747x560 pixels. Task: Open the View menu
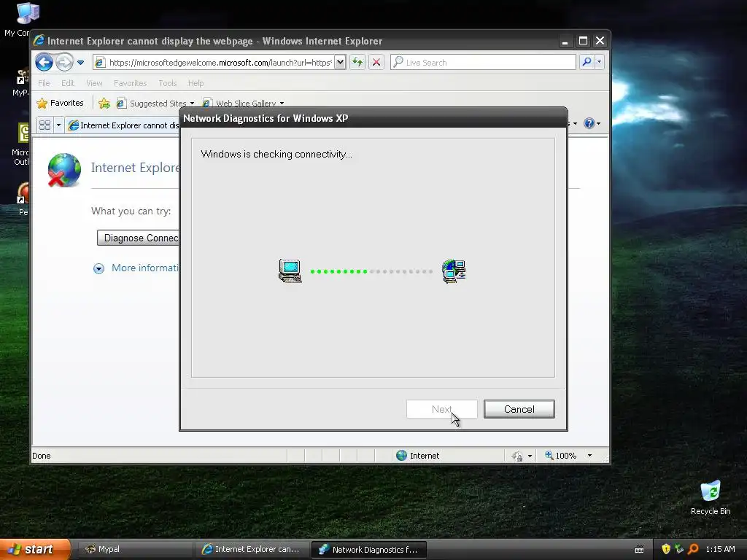(94, 83)
